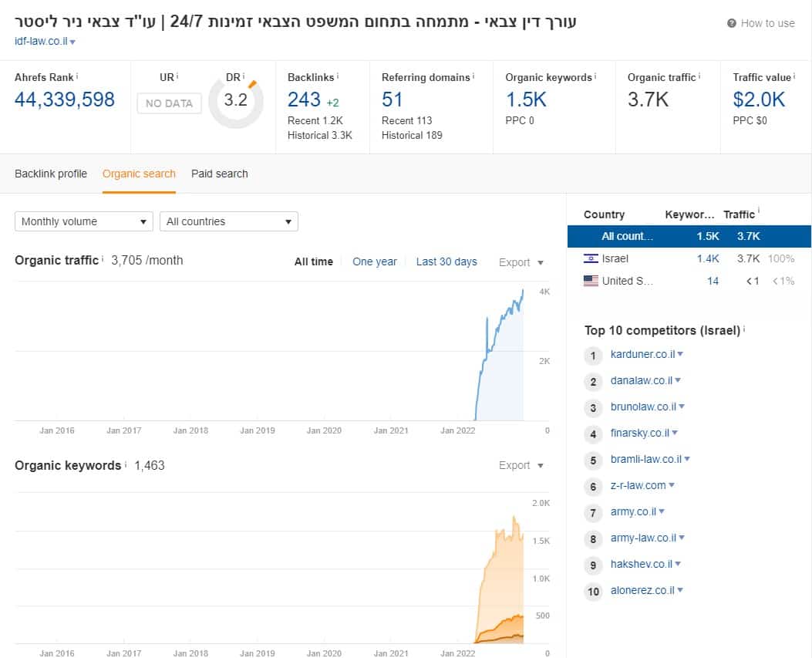Image resolution: width=812 pixels, height=658 pixels.
Task: Open Export menu for Organic keywords chart
Action: click(521, 465)
